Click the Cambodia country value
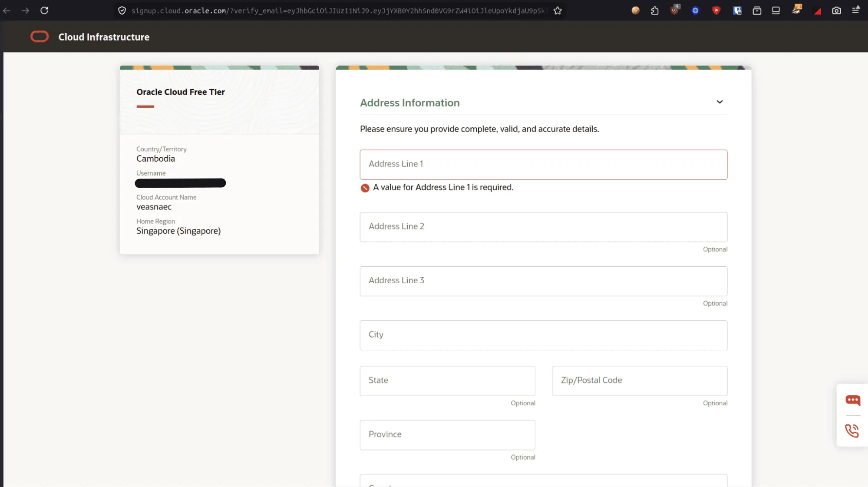868x487 pixels. point(155,159)
